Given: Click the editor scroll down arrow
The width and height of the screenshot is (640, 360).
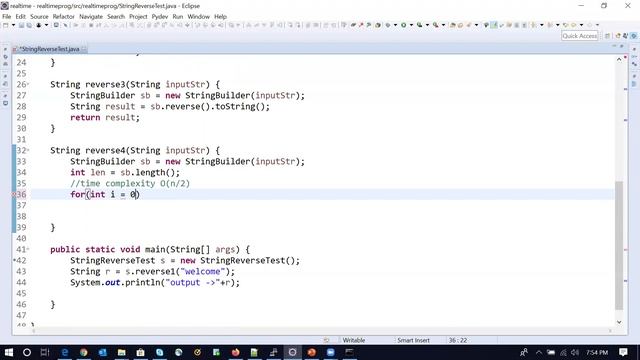Looking at the screenshot, I should [x=619, y=322].
